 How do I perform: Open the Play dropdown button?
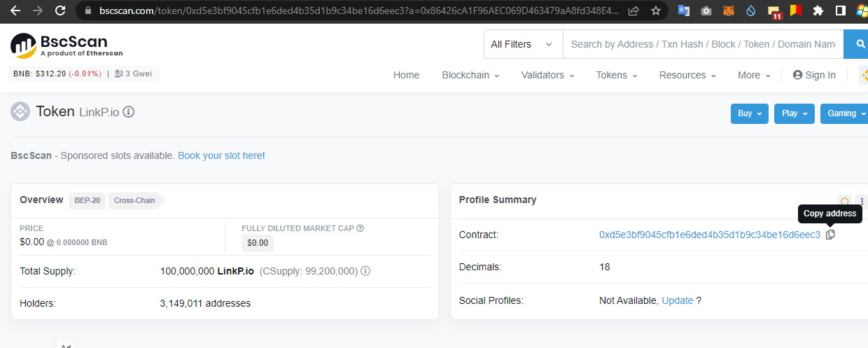pos(794,113)
